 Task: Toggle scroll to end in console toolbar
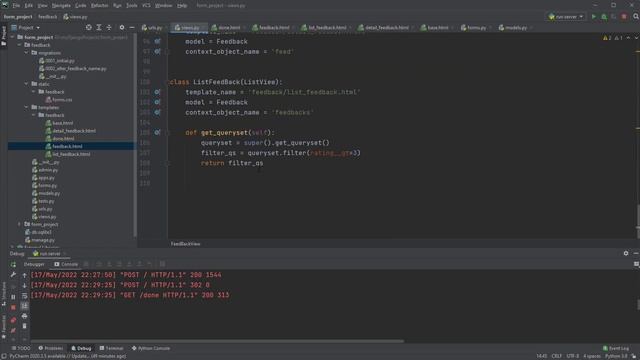tap(24, 306)
